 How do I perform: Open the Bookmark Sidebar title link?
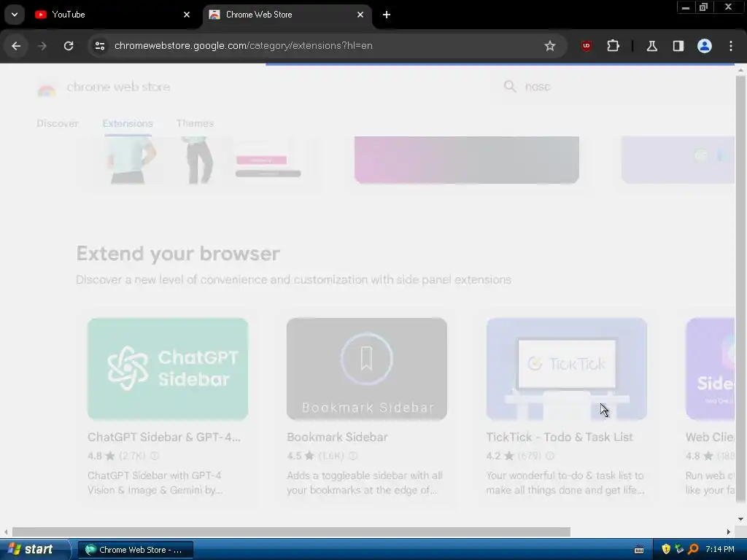(337, 437)
